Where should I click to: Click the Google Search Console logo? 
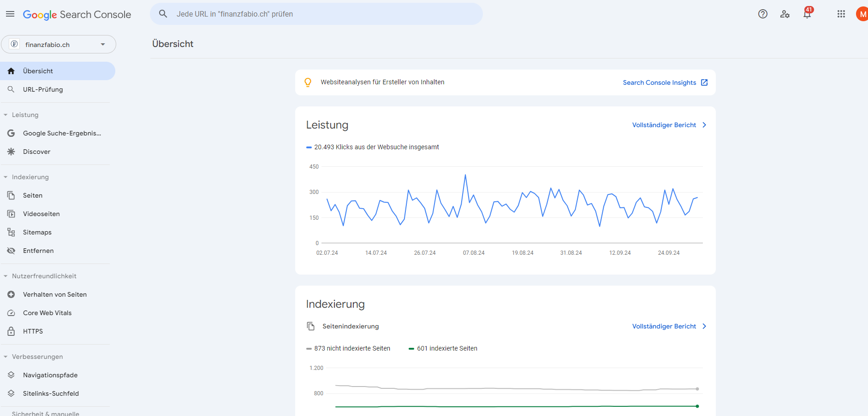[x=77, y=15]
